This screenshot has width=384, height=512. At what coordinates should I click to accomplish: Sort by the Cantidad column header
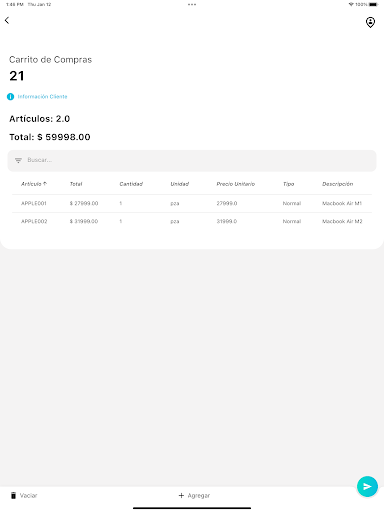131,184
